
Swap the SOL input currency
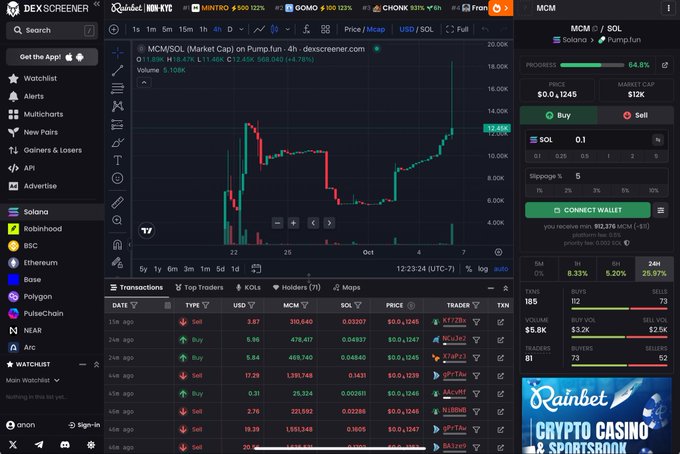[x=658, y=140]
